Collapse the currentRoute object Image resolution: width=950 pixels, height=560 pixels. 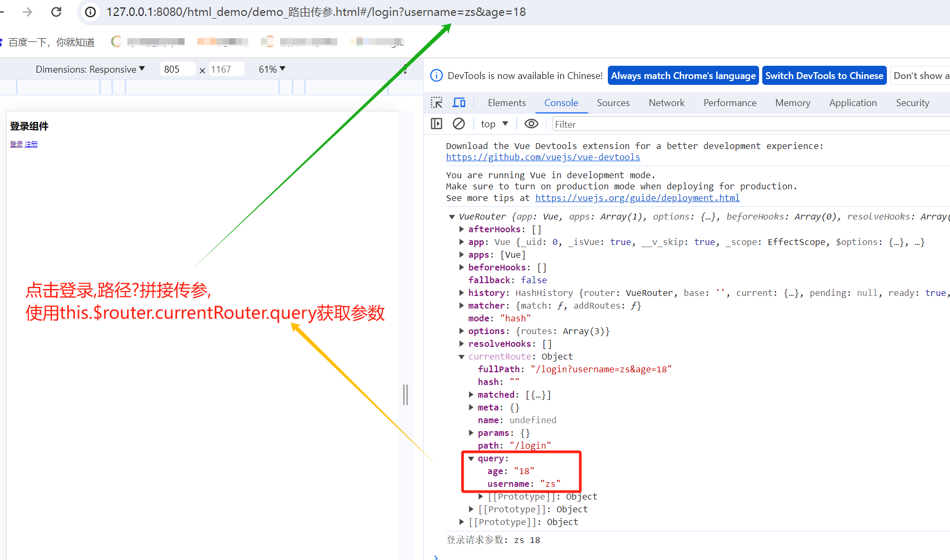tap(461, 356)
